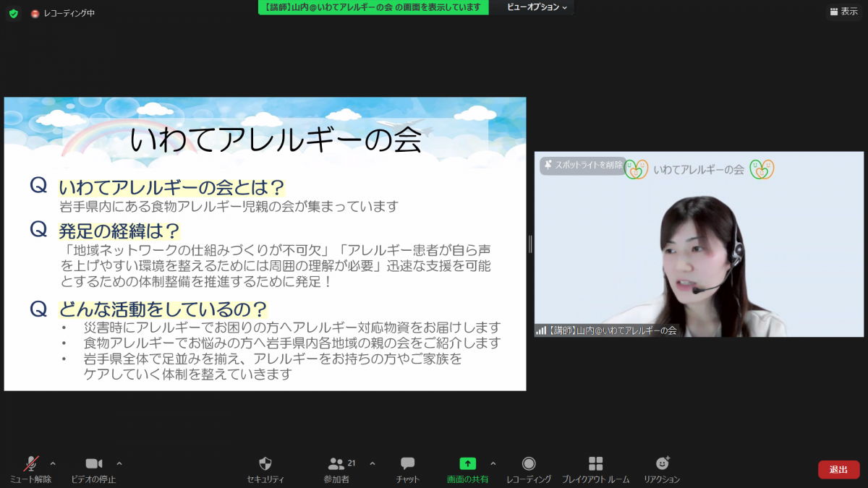Click the slide title いわてアレルギーの会
Viewport: 868px width, 488px height.
coord(276,140)
